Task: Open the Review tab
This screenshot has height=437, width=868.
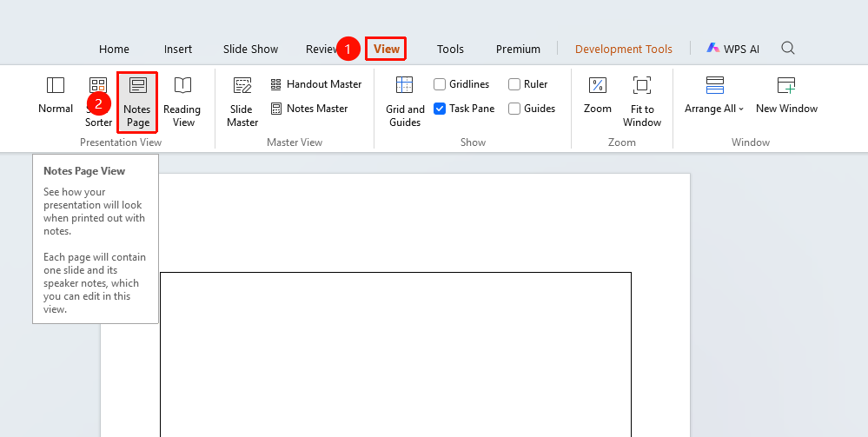Action: (321, 49)
